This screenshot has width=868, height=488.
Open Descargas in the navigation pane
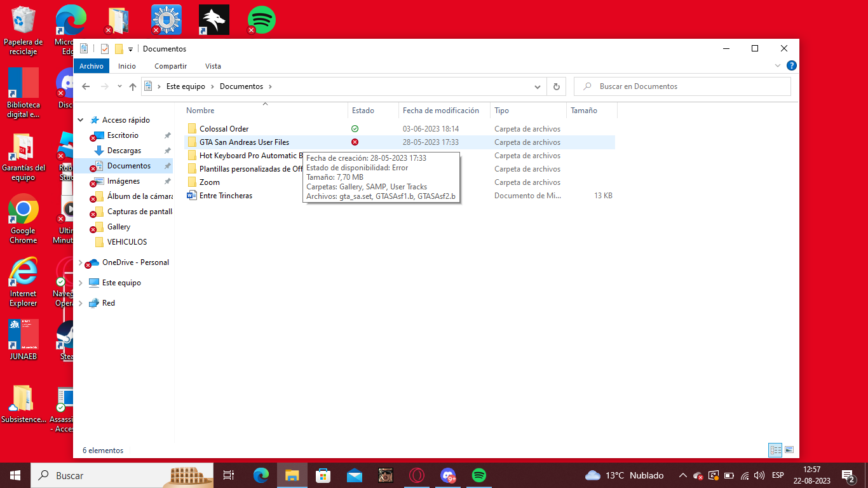(124, 151)
